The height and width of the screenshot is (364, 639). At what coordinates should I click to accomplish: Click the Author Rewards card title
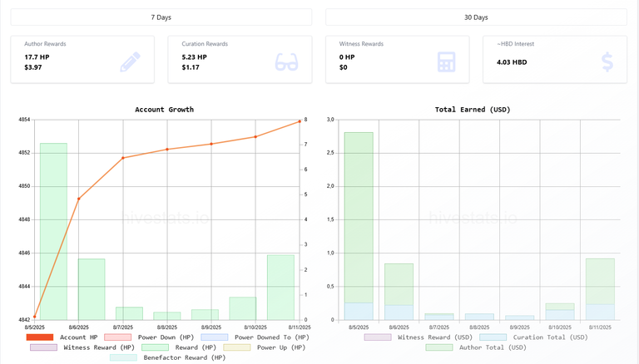(45, 43)
